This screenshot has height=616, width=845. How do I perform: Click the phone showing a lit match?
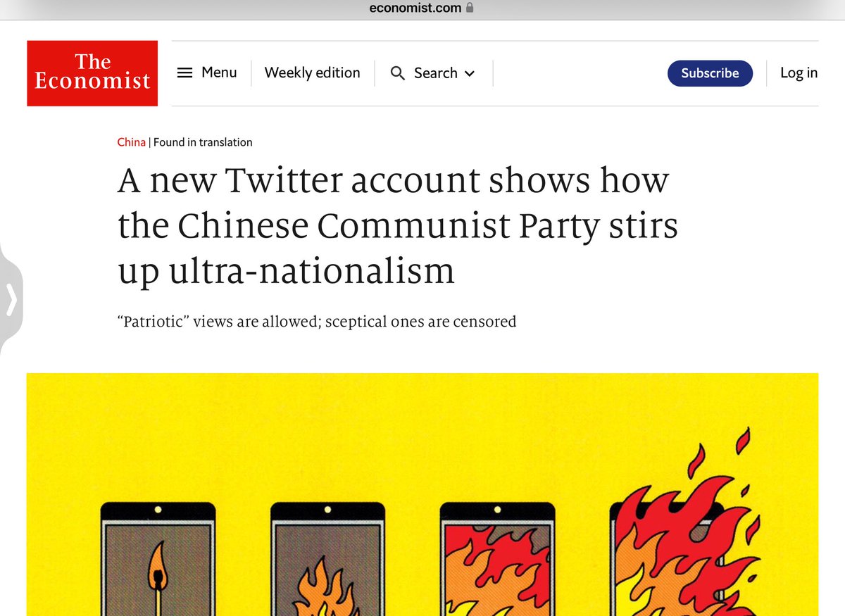[158, 558]
